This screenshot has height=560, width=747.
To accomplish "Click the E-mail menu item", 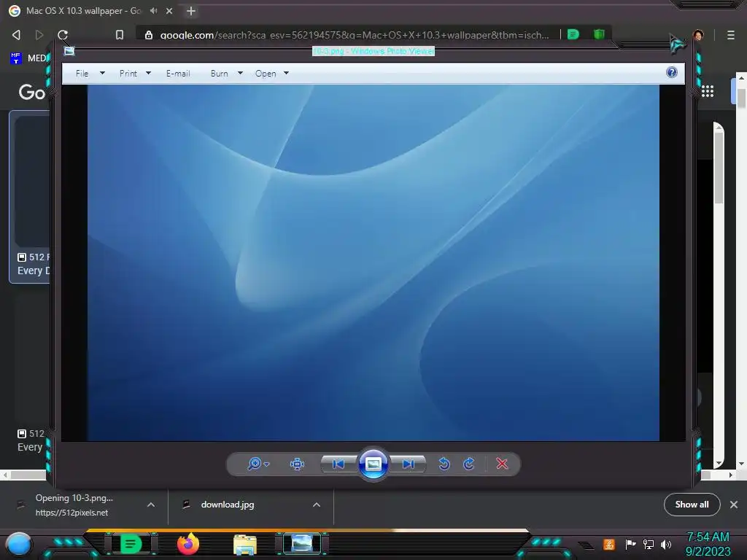I will 178,74.
